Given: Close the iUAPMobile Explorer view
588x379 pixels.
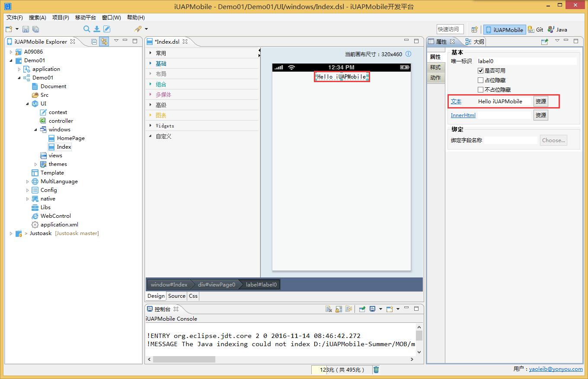Looking at the screenshot, I should 73,41.
